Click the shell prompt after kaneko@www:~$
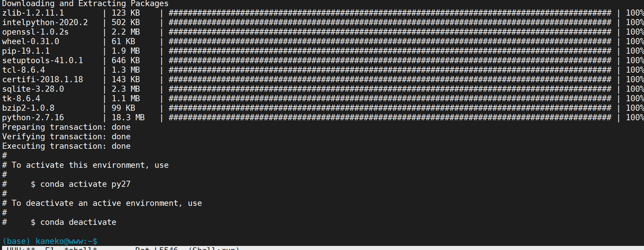This screenshot has width=644, height=250. pos(102,241)
